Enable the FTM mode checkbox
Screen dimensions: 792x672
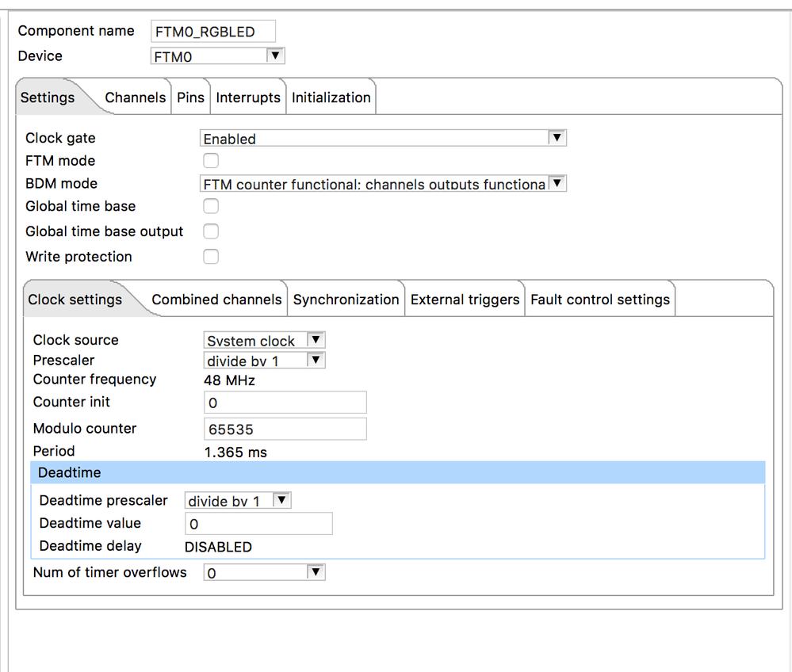point(211,161)
